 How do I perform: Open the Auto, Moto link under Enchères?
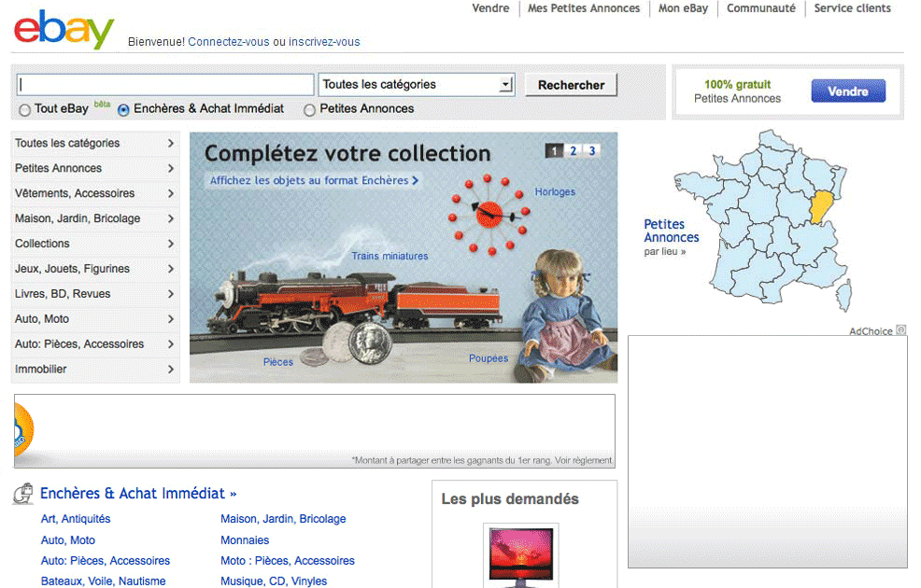(x=68, y=539)
